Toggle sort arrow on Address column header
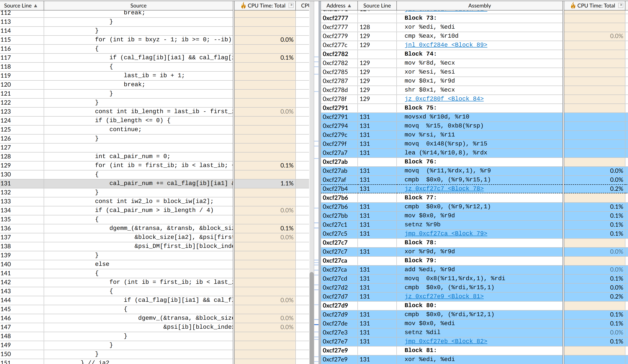Image resolution: width=628 pixels, height=364 pixels. 349,6
